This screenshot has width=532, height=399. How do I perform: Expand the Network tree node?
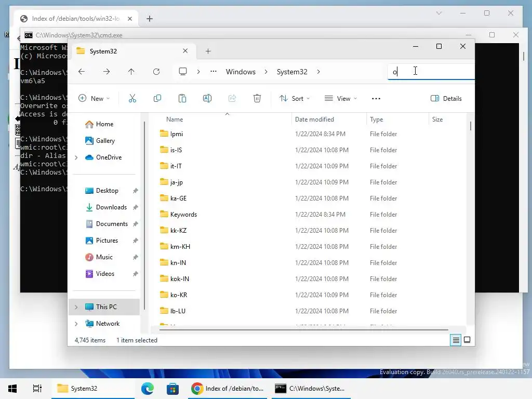[x=76, y=324]
